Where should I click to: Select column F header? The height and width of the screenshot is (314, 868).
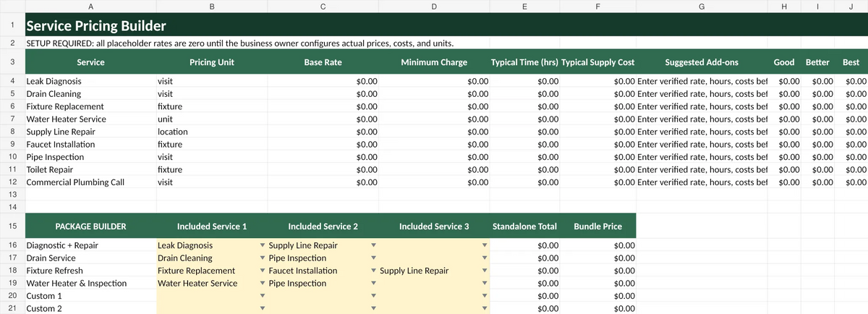597,6
